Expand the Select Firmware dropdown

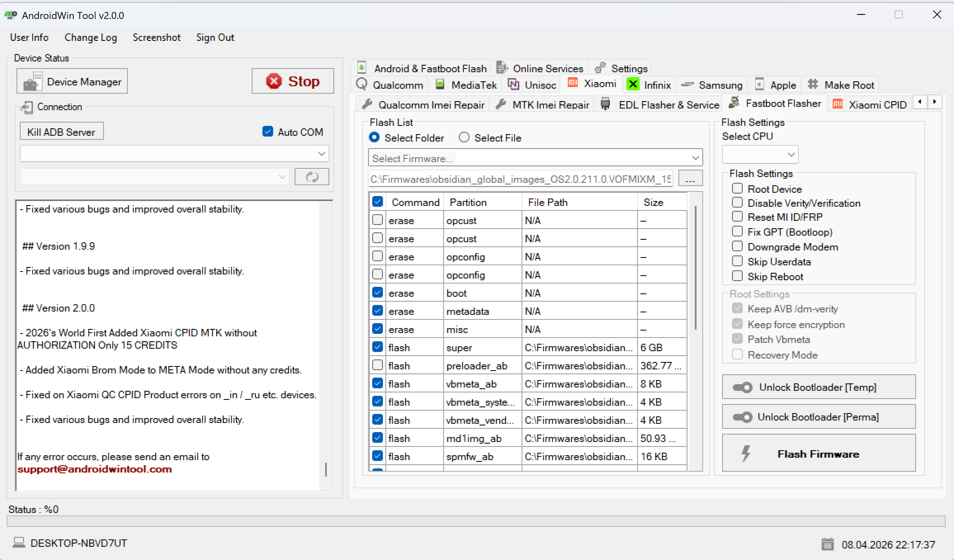695,158
